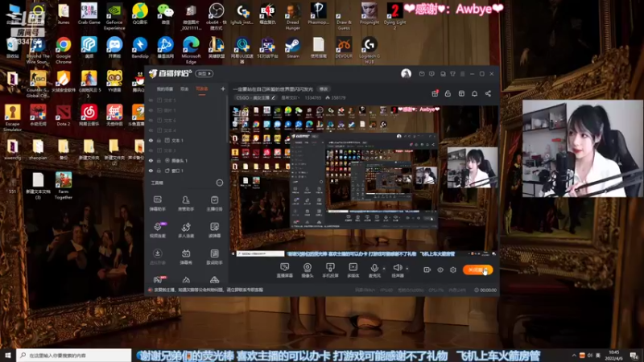
Task: Add a new scene with plus button
Action: tap(223, 88)
